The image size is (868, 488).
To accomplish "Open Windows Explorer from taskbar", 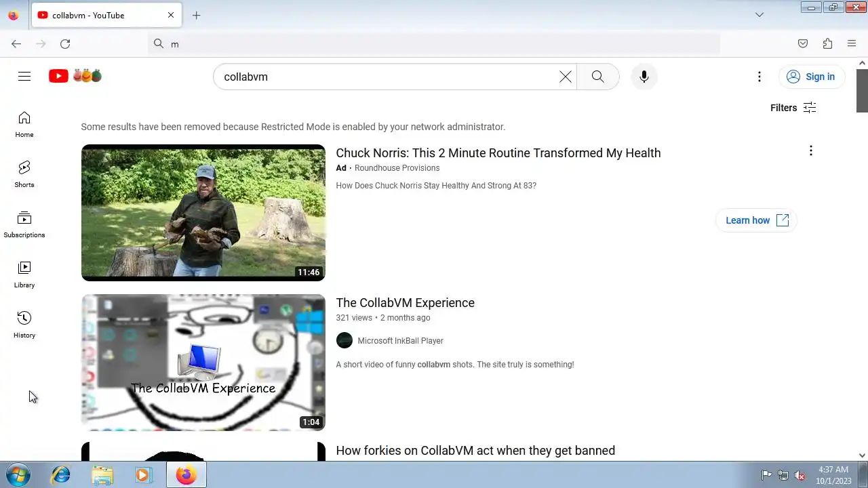I will click(102, 475).
